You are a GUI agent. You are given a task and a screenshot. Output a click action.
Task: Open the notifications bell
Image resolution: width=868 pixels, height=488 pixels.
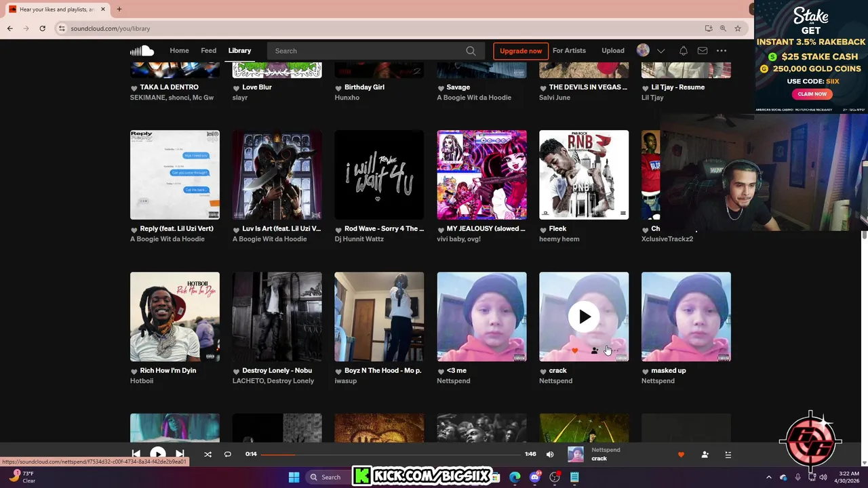click(x=683, y=51)
